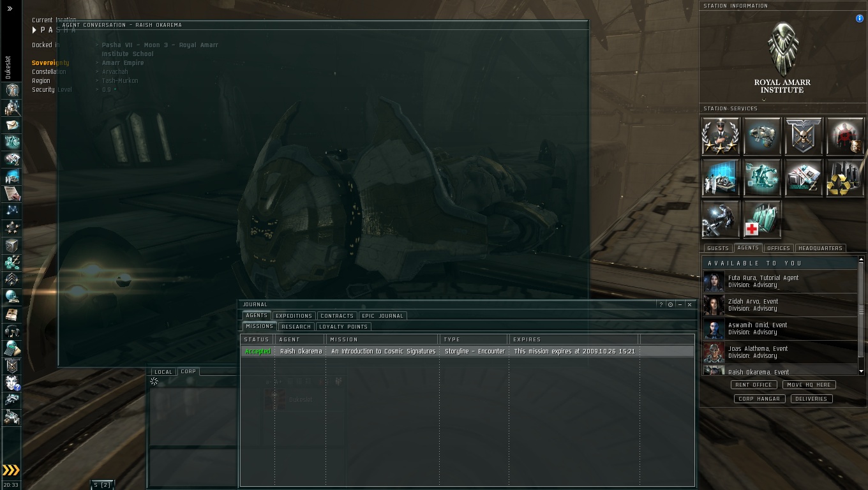Switch to the Local chat tab
Viewport: 868px width, 490px height.
tap(163, 372)
